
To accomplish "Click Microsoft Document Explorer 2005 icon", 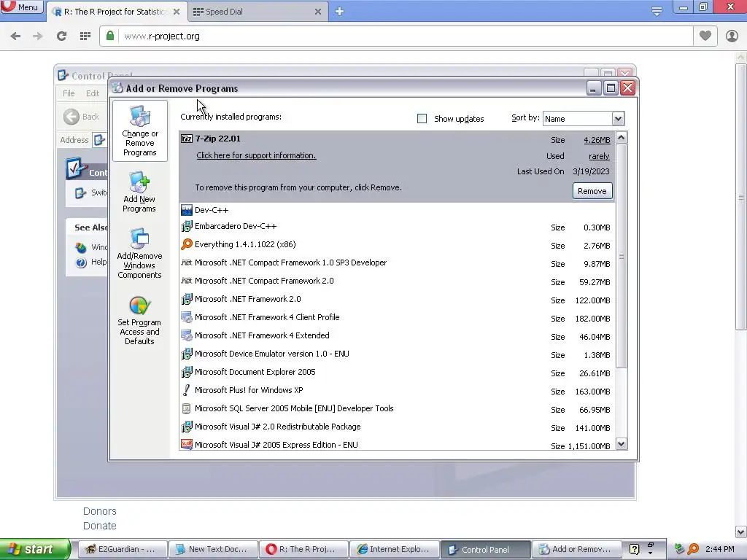I will [187, 373].
